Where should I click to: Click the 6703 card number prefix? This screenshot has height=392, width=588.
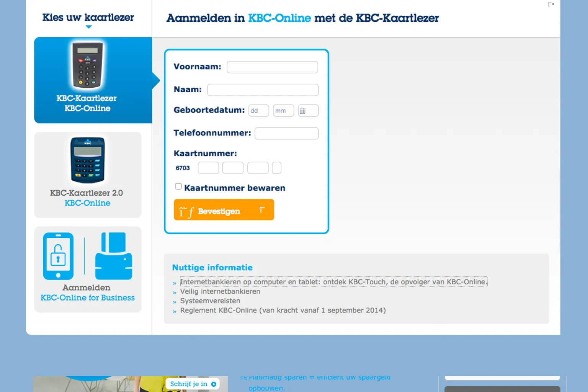(183, 168)
